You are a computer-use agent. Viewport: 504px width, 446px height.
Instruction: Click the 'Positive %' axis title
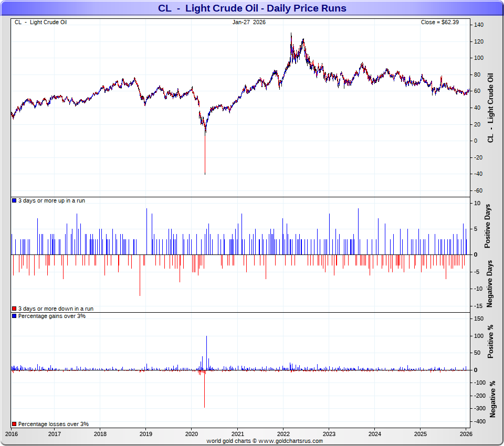[490, 342]
